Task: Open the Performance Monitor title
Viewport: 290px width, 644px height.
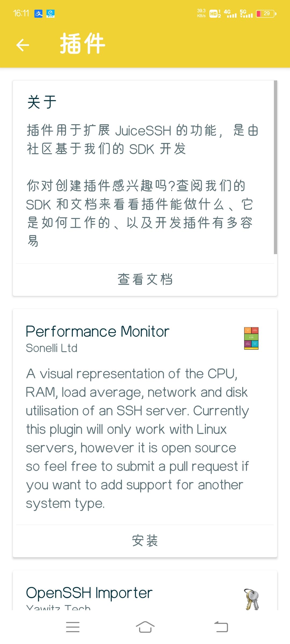Action: tap(97, 331)
